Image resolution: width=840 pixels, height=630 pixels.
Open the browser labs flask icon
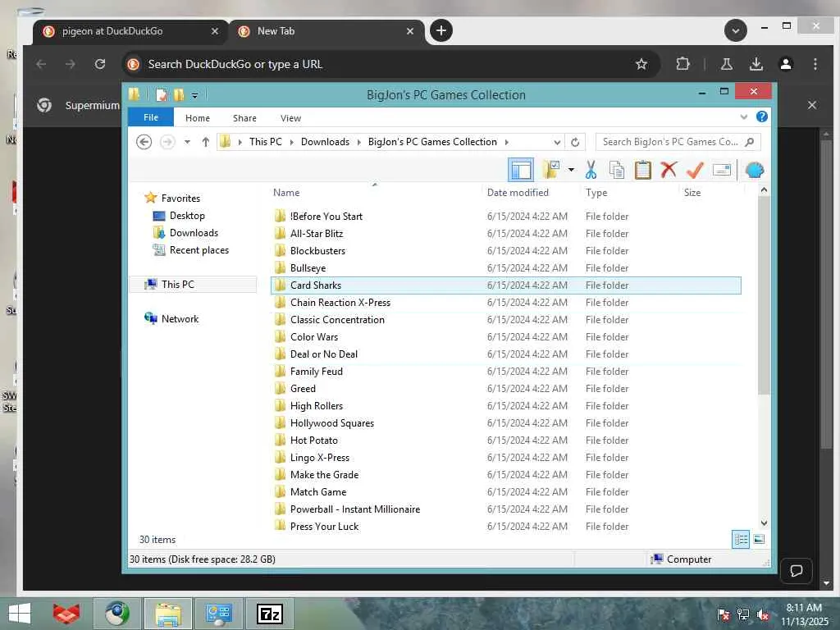point(727,64)
